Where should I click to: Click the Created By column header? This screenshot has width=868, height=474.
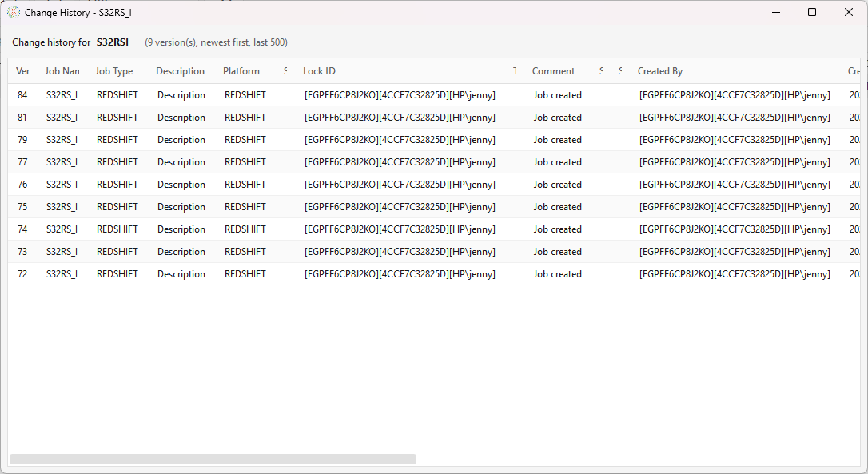660,71
